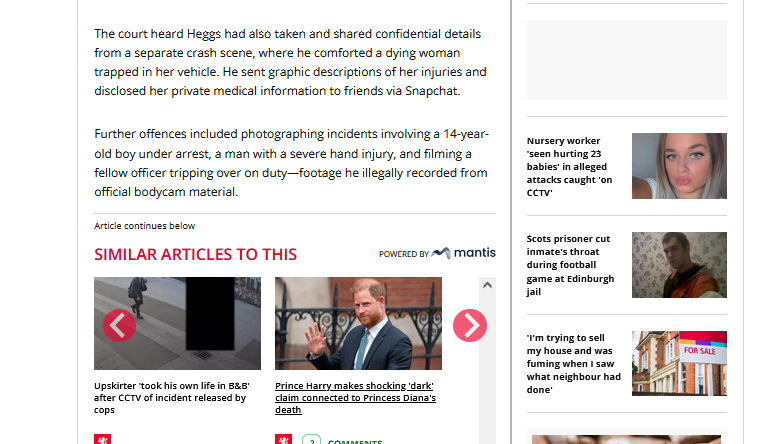This screenshot has width=767, height=444.
Task: Click the red publisher icon below the Upskirter article
Action: (x=103, y=439)
